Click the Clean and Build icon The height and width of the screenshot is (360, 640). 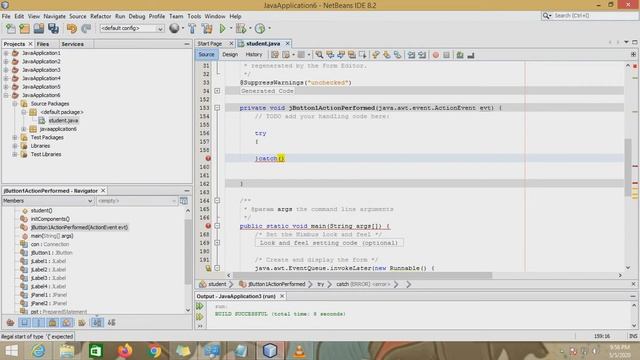(207, 28)
